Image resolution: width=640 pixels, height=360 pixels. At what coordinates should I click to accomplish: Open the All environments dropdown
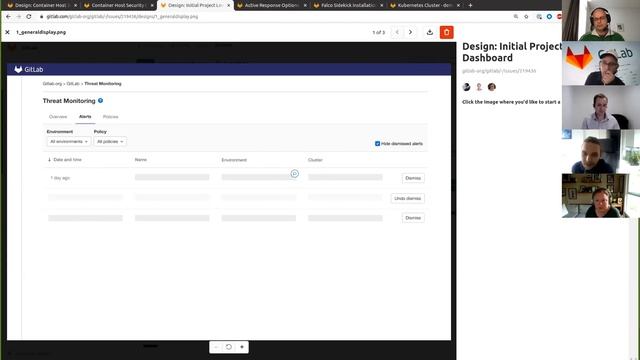pos(69,141)
